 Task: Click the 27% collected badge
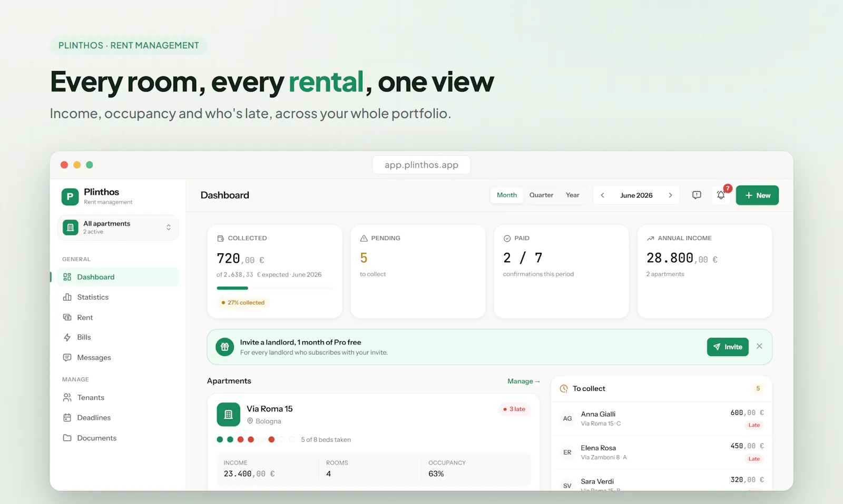click(243, 303)
